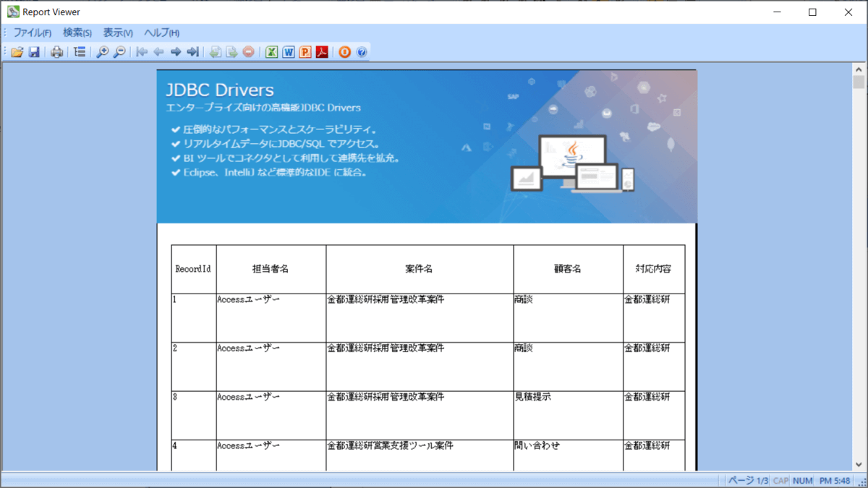This screenshot has width=868, height=488.
Task: Zoom out with magnifier minus icon
Action: click(x=119, y=52)
